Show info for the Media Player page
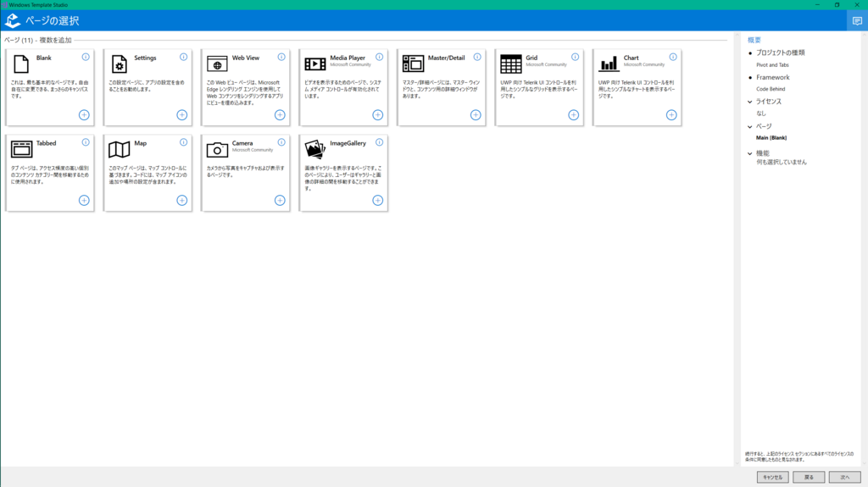Viewport: 868px width, 487px height. click(x=380, y=57)
